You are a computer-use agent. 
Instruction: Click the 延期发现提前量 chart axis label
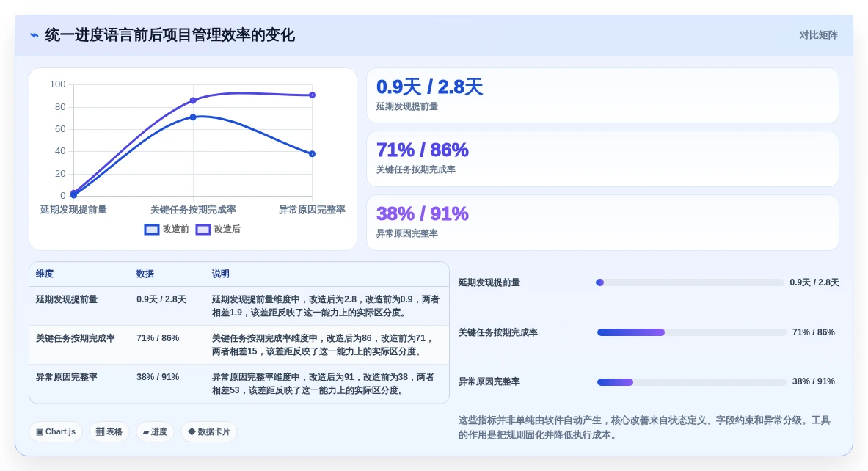tap(73, 210)
